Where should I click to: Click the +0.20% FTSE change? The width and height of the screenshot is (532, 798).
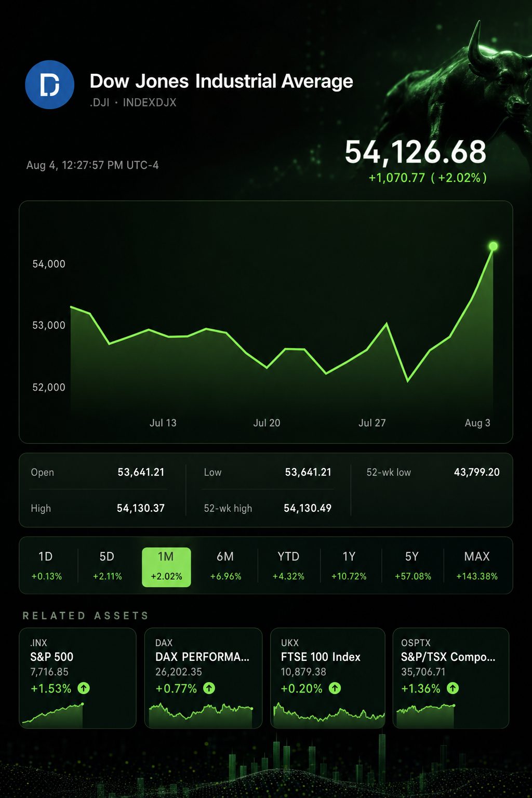tap(302, 689)
